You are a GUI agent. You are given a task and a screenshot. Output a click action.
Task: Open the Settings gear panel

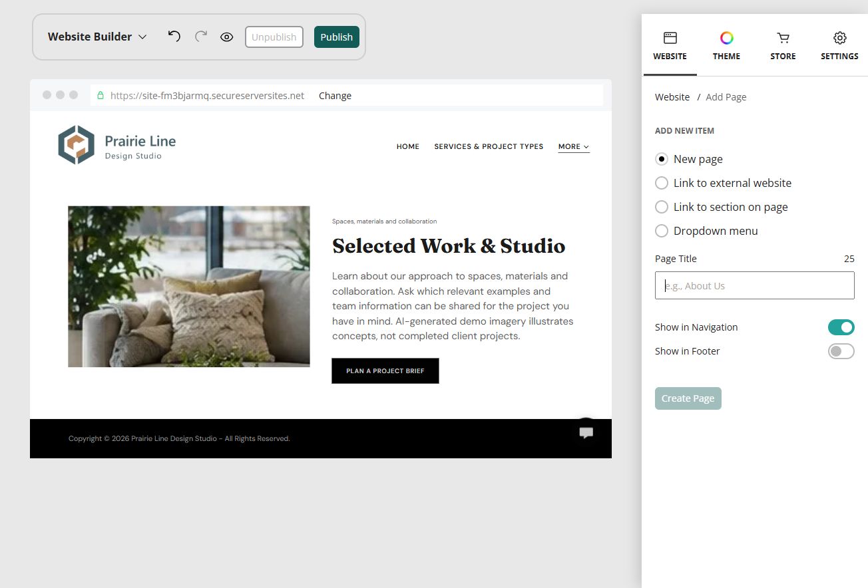point(839,45)
